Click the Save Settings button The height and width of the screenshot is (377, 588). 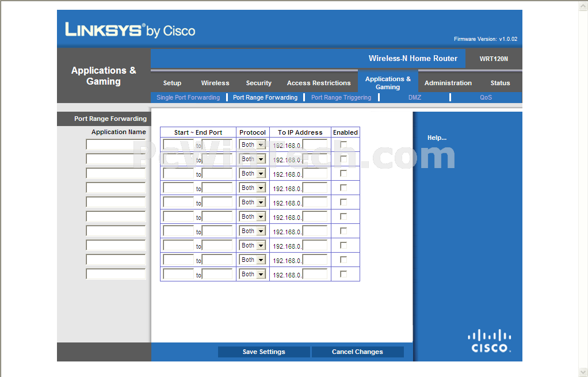tap(264, 352)
